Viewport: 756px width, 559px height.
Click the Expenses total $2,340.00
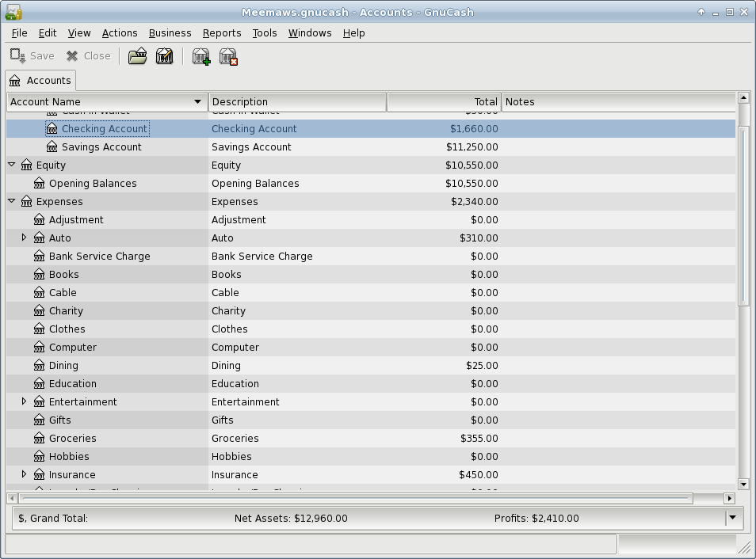tap(475, 201)
